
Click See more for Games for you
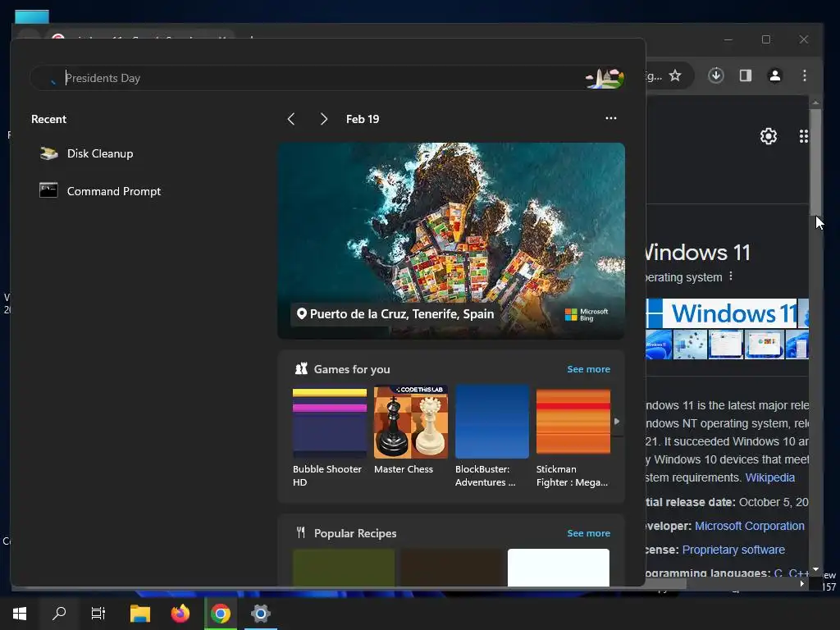pyautogui.click(x=588, y=369)
